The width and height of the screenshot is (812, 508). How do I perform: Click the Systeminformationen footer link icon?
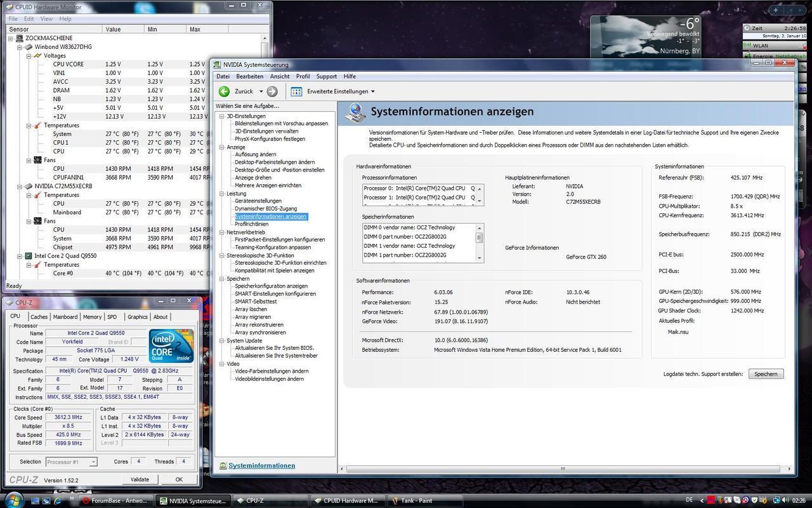223,466
